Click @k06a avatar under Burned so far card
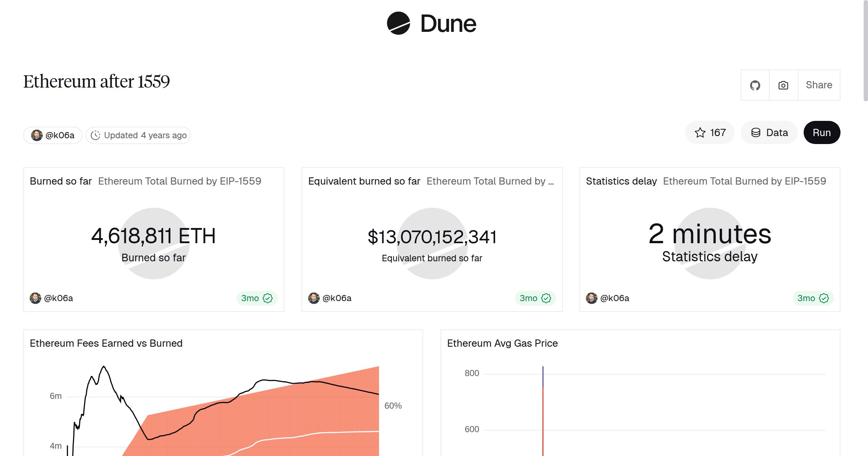The image size is (868, 456). pos(35,298)
